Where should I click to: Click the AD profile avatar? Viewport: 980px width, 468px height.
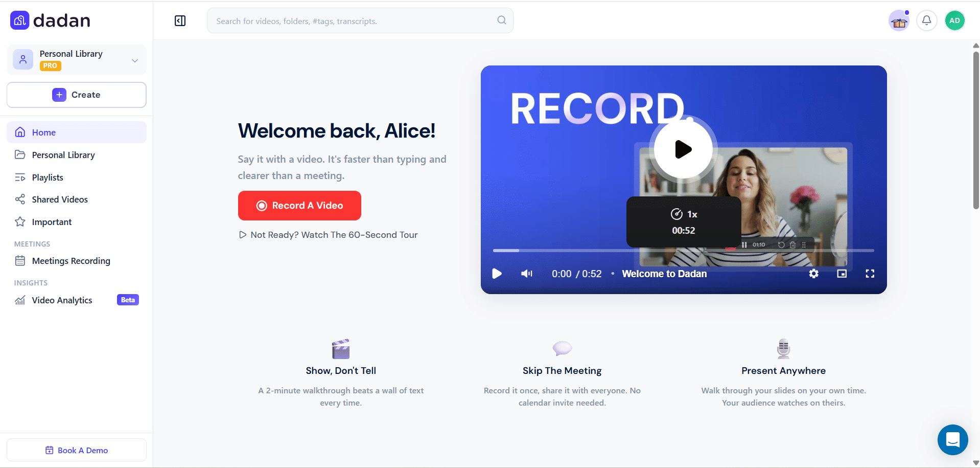click(x=954, y=20)
